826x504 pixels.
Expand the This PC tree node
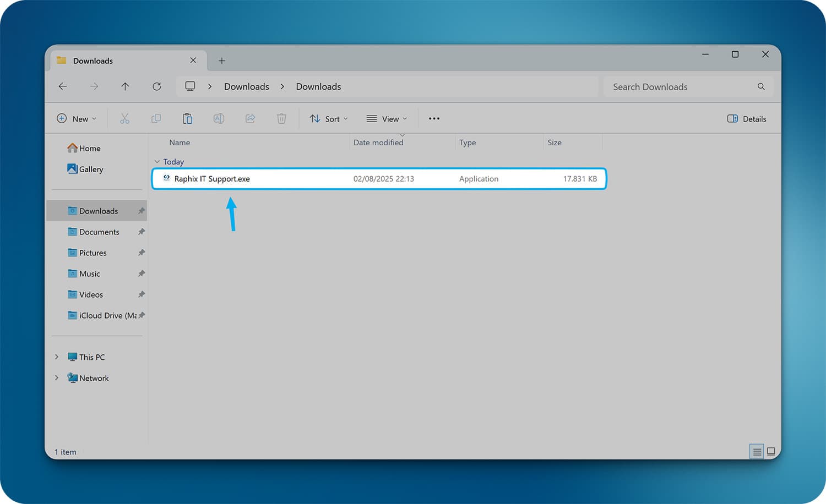pos(57,357)
